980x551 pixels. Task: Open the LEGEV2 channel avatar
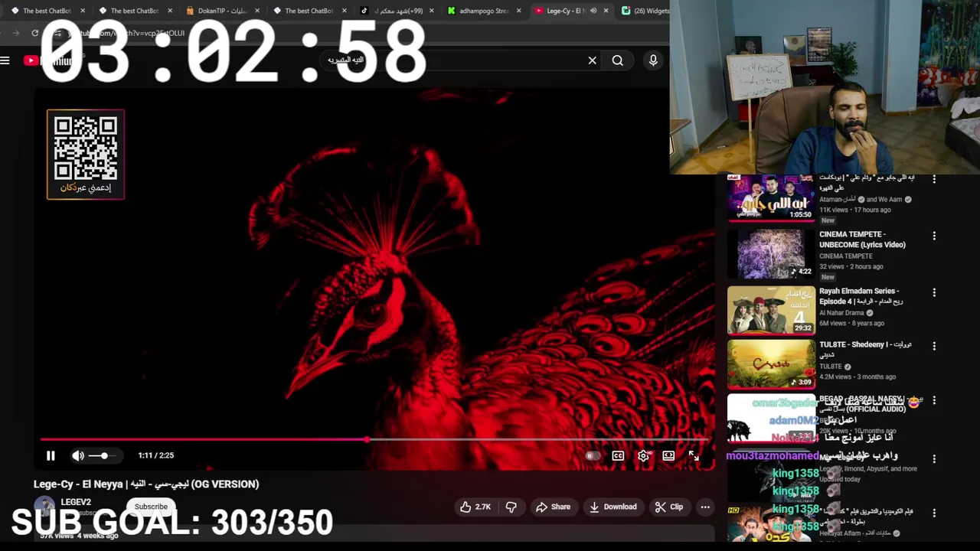tap(44, 506)
